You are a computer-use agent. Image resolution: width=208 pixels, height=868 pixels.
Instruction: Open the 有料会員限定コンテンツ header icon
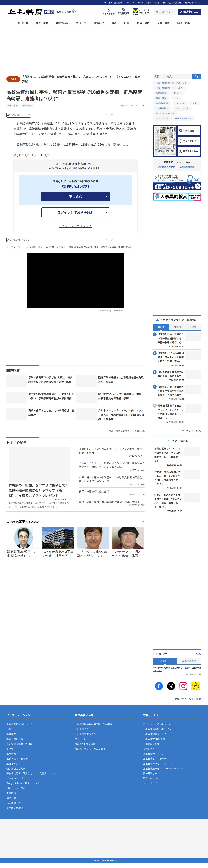click(x=123, y=12)
